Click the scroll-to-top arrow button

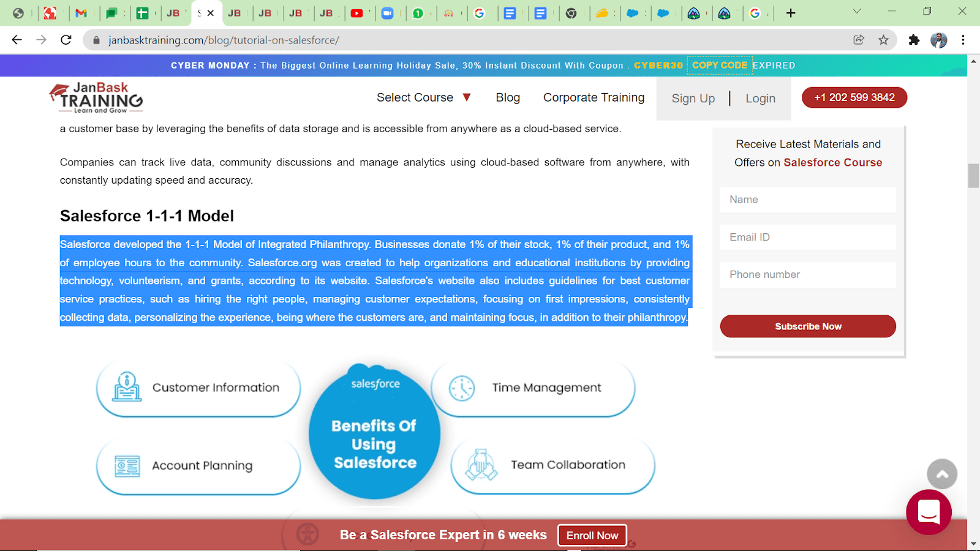click(x=942, y=474)
